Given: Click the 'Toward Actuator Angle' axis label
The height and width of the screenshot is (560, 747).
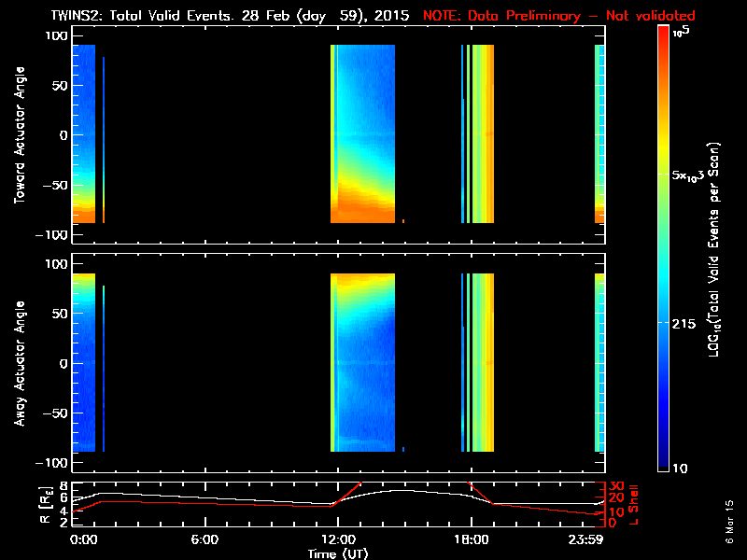Looking at the screenshot, I should [x=19, y=135].
